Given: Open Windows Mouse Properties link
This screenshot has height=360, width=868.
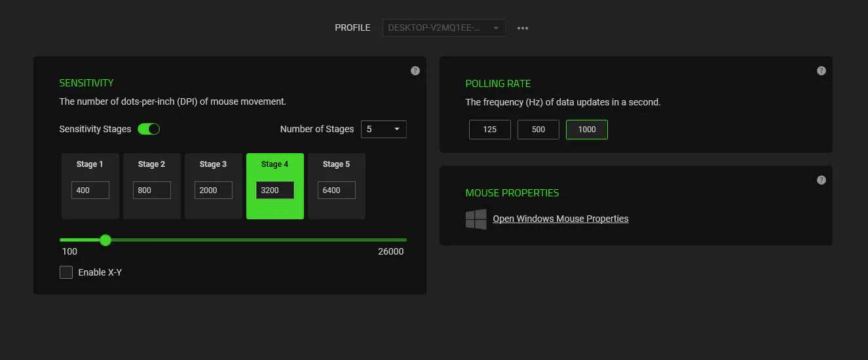Looking at the screenshot, I should coord(561,219).
